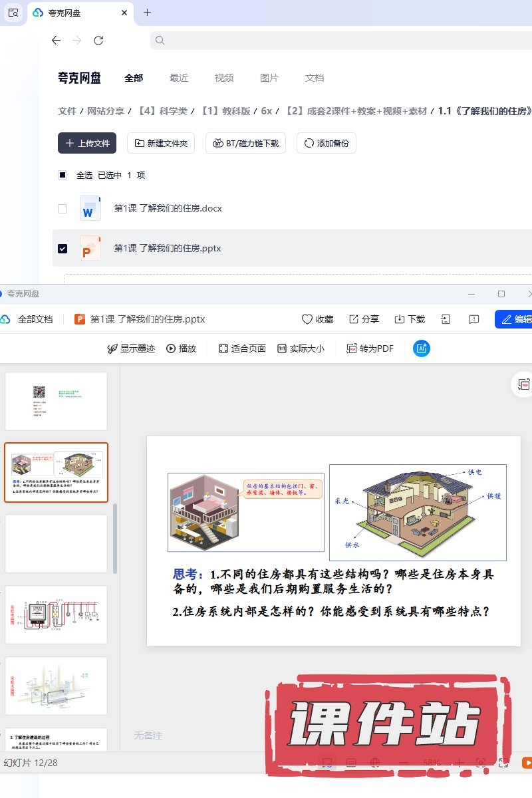Click the feedback speech bubble icon

pos(473,319)
